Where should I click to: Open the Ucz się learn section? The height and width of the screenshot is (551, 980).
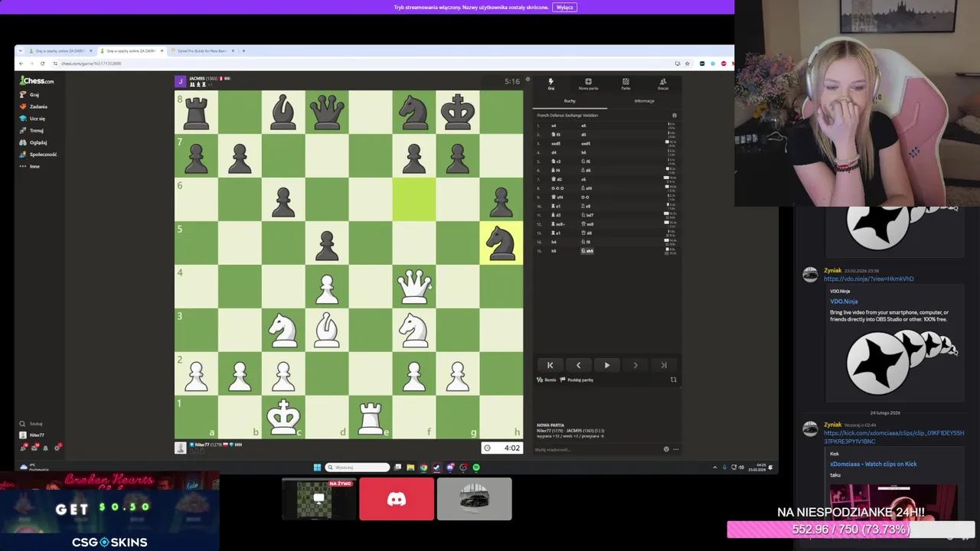[32, 118]
